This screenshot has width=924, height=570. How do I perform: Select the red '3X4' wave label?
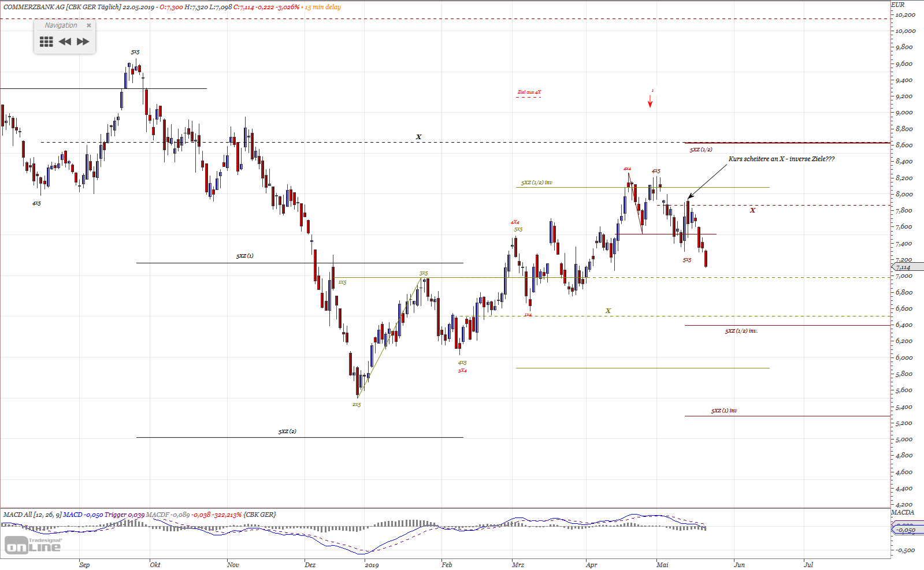(462, 370)
